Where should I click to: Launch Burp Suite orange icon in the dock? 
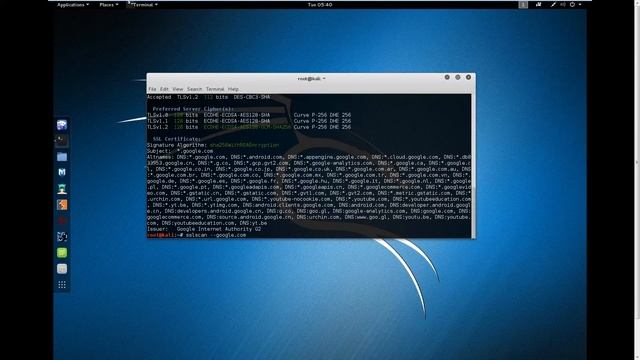click(62, 205)
